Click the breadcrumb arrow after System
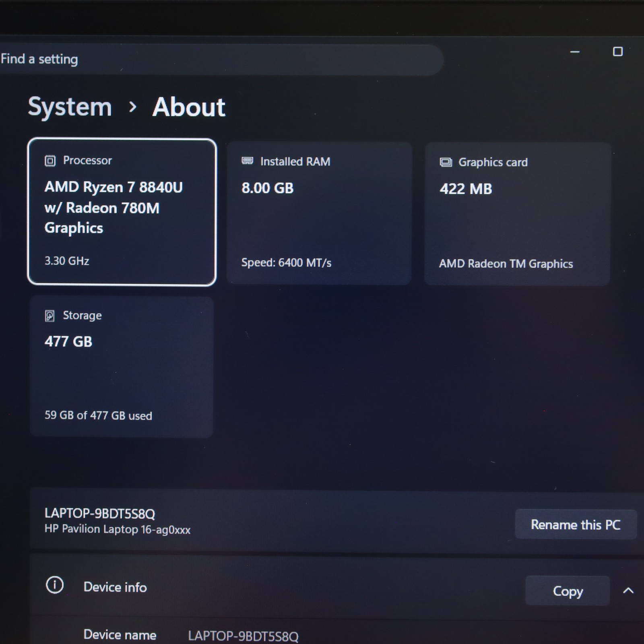The image size is (644, 644). [132, 107]
